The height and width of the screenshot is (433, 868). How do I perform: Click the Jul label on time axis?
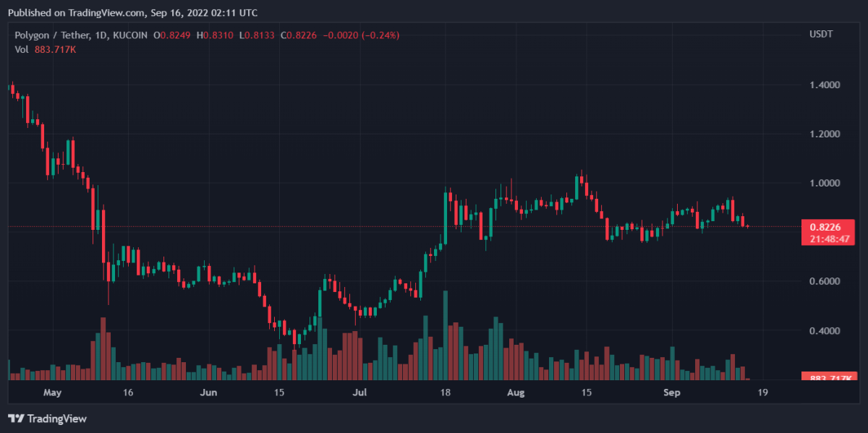click(x=360, y=393)
